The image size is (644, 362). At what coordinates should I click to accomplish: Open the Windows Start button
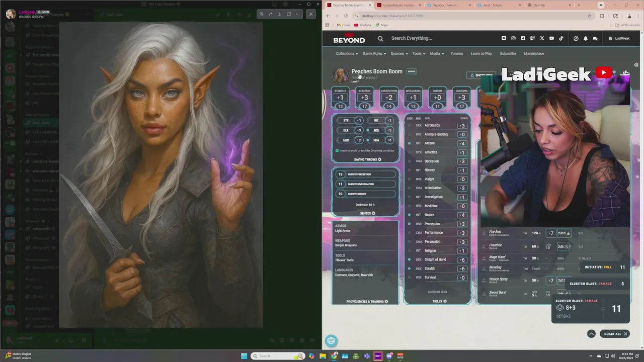point(244,356)
